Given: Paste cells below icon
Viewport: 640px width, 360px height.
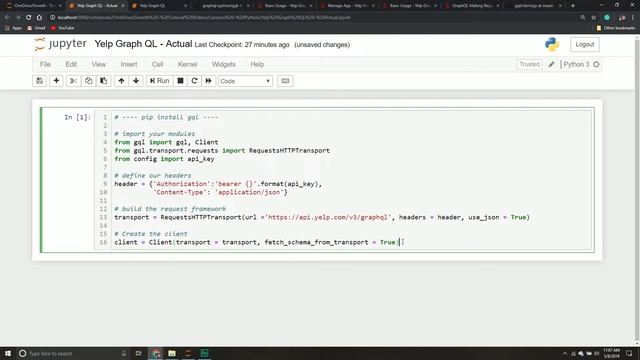Looking at the screenshot, I should pos(104,81).
